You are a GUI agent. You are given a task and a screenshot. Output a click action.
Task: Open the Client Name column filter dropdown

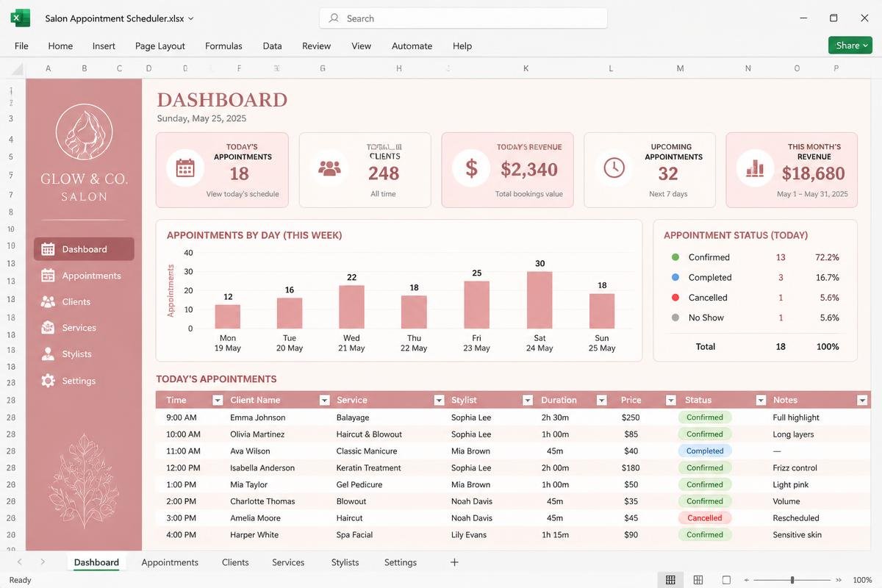(x=324, y=401)
